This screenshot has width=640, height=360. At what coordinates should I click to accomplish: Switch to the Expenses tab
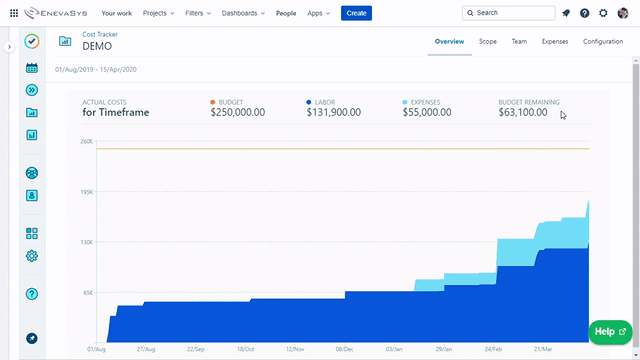[555, 42]
